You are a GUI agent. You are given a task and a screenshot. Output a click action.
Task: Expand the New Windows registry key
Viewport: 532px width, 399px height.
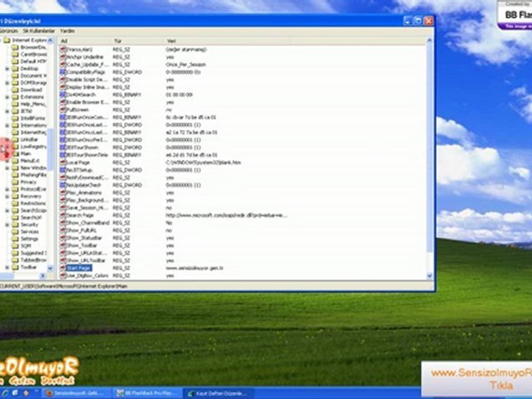[7, 168]
